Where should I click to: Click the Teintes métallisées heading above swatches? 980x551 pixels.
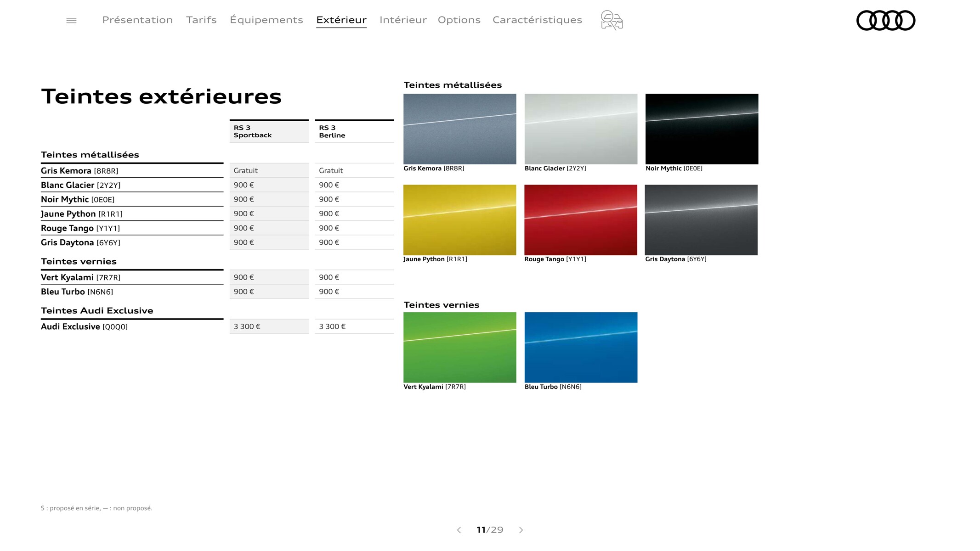click(453, 85)
